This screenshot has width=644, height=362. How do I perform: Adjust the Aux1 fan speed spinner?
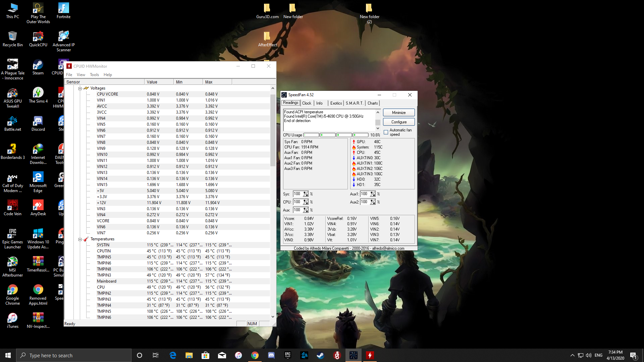[x=373, y=194]
